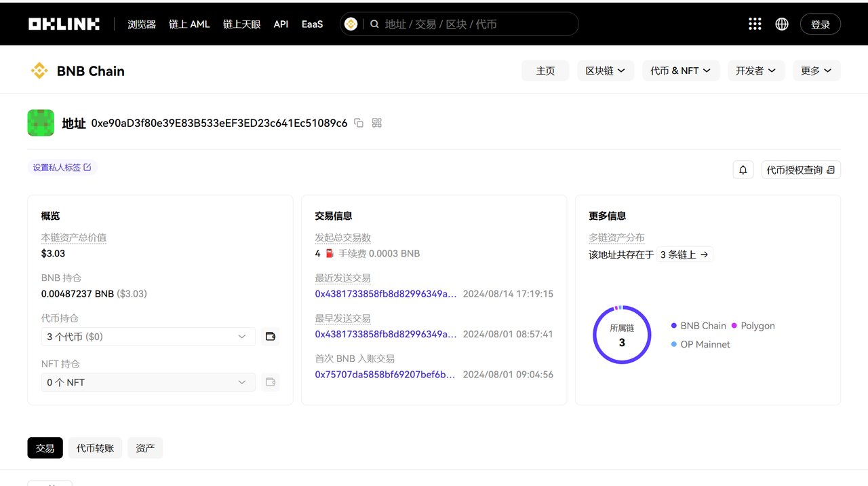Show the address QR code icon

[x=377, y=123]
